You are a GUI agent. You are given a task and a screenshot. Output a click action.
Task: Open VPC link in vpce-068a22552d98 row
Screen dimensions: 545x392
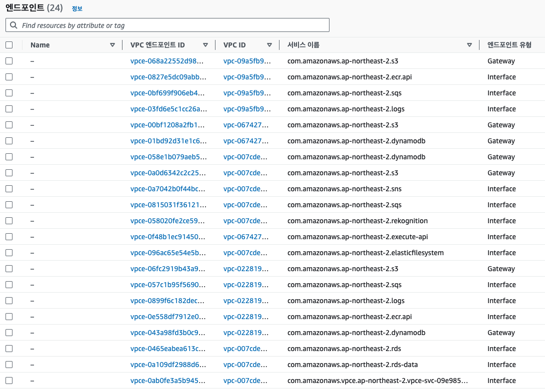pyautogui.click(x=247, y=61)
